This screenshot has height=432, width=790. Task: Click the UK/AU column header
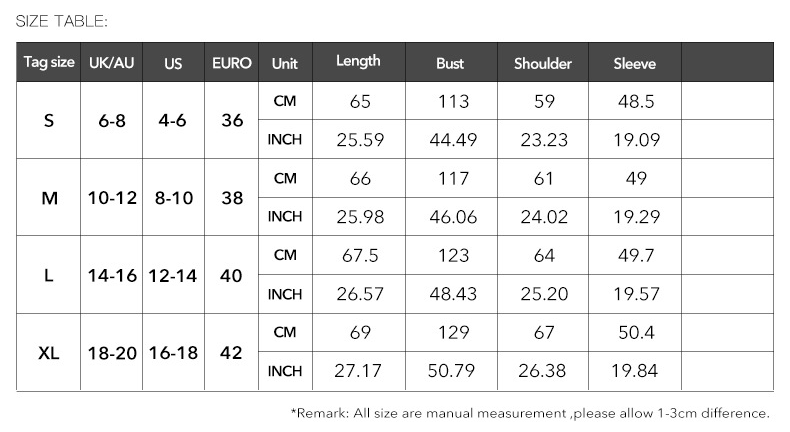click(112, 63)
